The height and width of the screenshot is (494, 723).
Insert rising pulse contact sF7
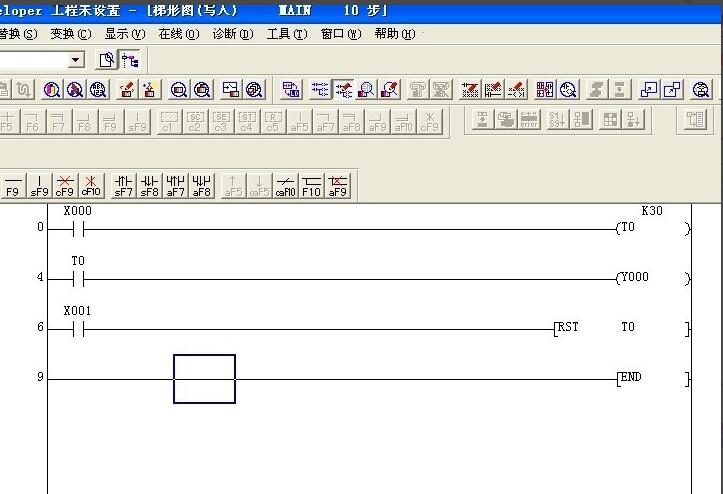(124, 186)
